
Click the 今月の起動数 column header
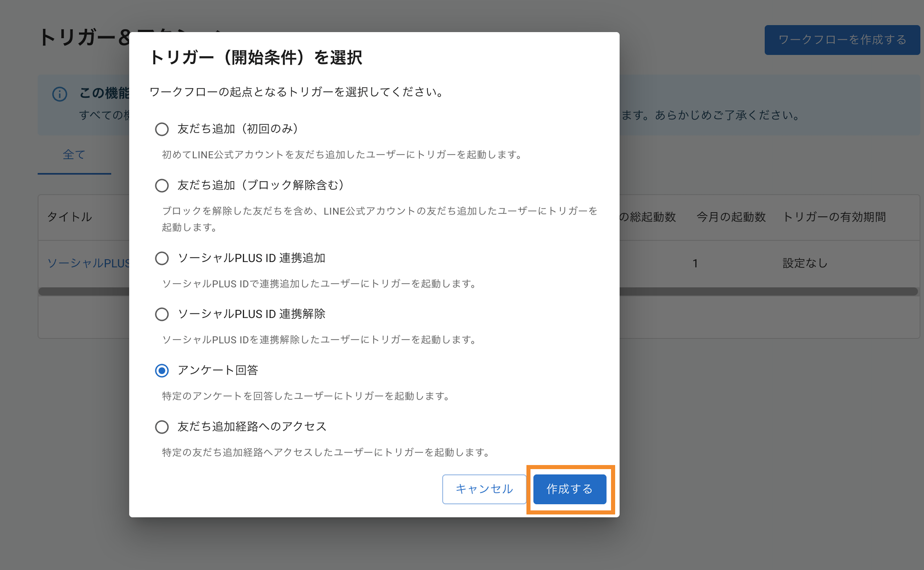tap(731, 217)
